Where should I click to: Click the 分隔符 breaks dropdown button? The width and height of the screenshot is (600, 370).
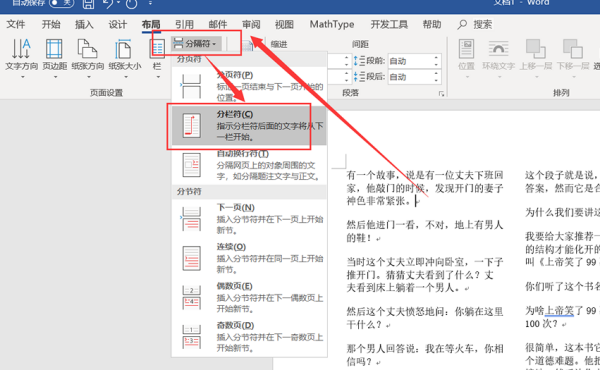pos(196,44)
